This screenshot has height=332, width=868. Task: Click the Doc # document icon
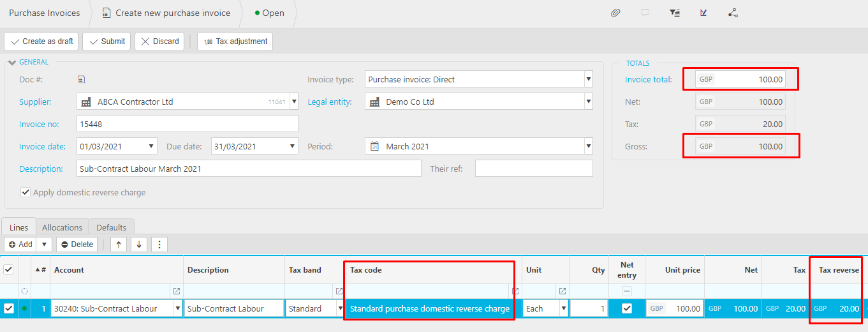pyautogui.click(x=82, y=80)
